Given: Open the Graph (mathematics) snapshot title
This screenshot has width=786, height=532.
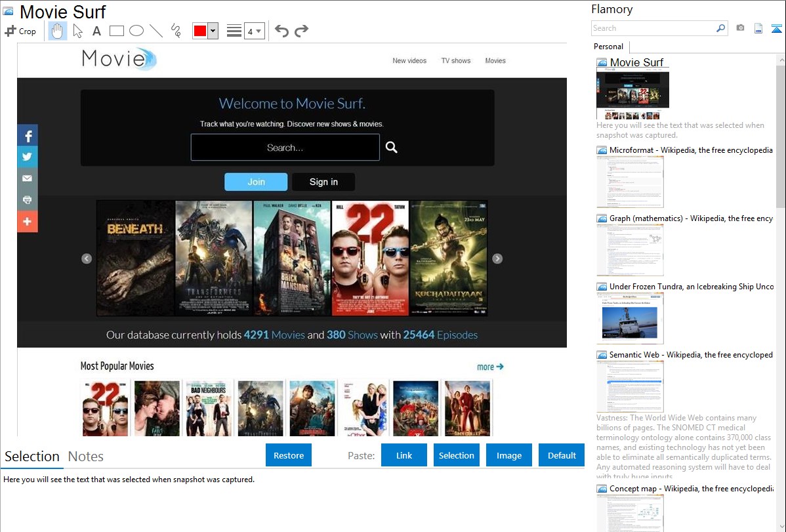Looking at the screenshot, I should 691,218.
